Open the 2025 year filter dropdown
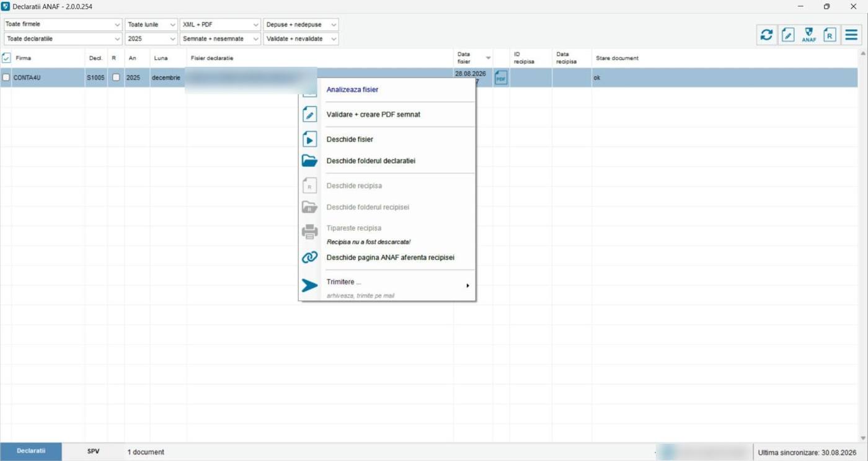Screen dimensions: 868x461 tap(151, 38)
